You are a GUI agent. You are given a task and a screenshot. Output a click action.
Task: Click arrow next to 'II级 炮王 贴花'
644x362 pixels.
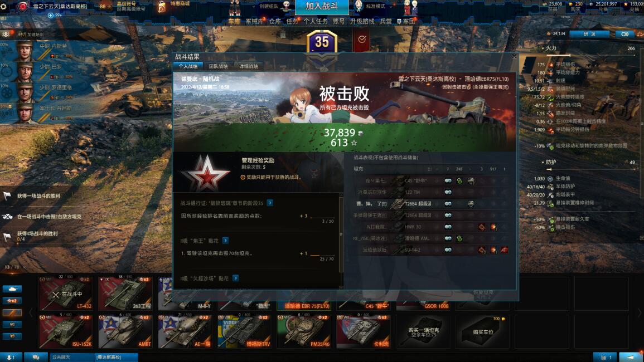click(x=225, y=241)
